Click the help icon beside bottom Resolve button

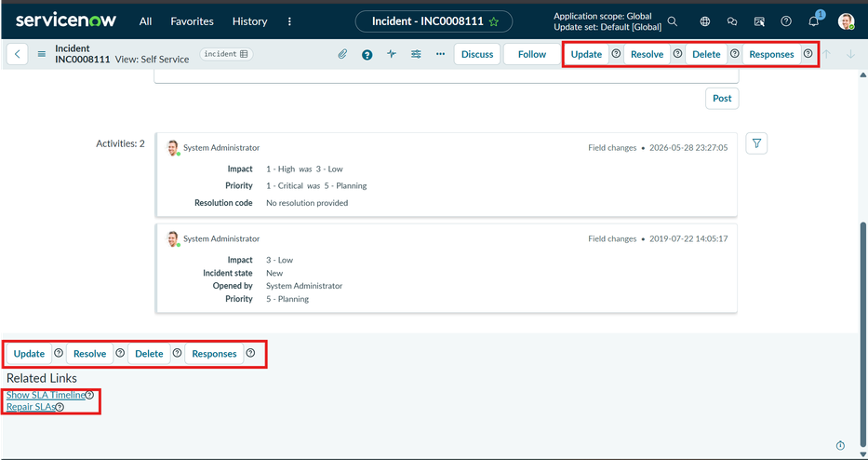pyautogui.click(x=120, y=353)
